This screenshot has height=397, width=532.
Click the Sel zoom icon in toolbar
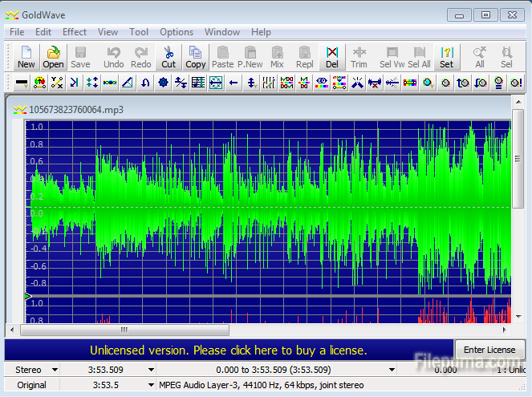tap(506, 57)
